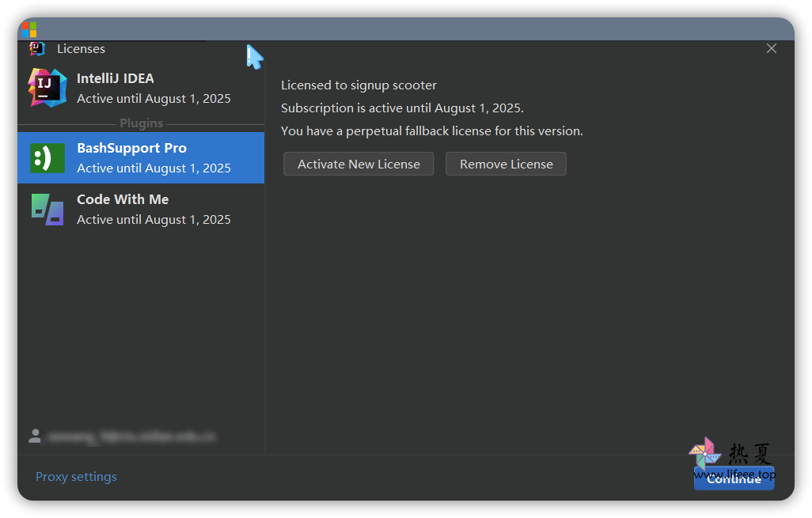Open the Proxy settings link

(x=76, y=477)
